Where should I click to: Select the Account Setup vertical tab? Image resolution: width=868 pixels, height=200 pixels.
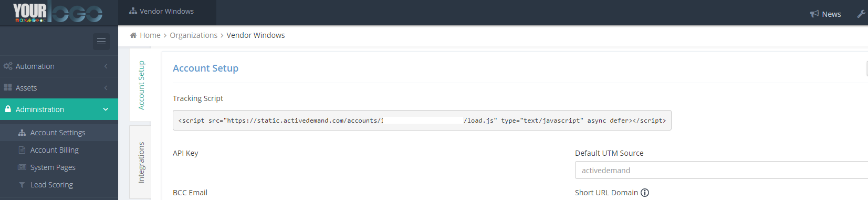coord(141,85)
